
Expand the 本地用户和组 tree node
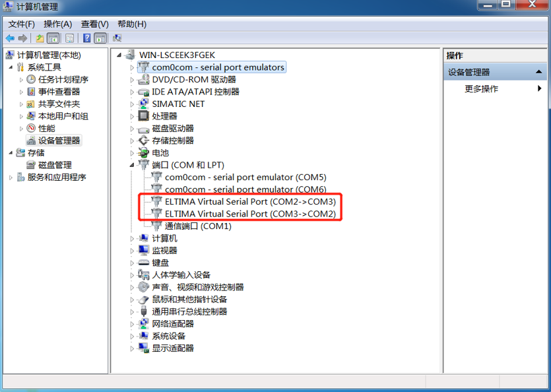[21, 116]
